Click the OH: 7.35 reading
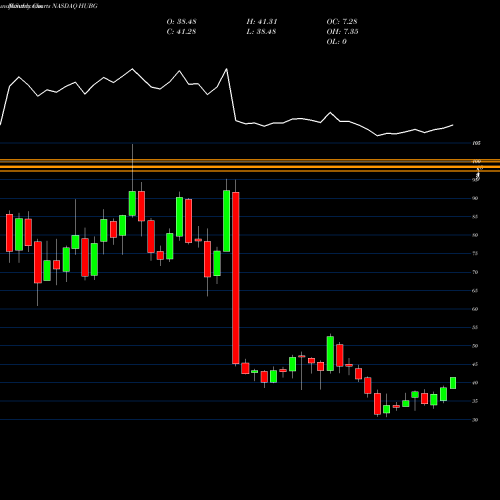The height and width of the screenshot is (500, 500). pyautogui.click(x=342, y=32)
